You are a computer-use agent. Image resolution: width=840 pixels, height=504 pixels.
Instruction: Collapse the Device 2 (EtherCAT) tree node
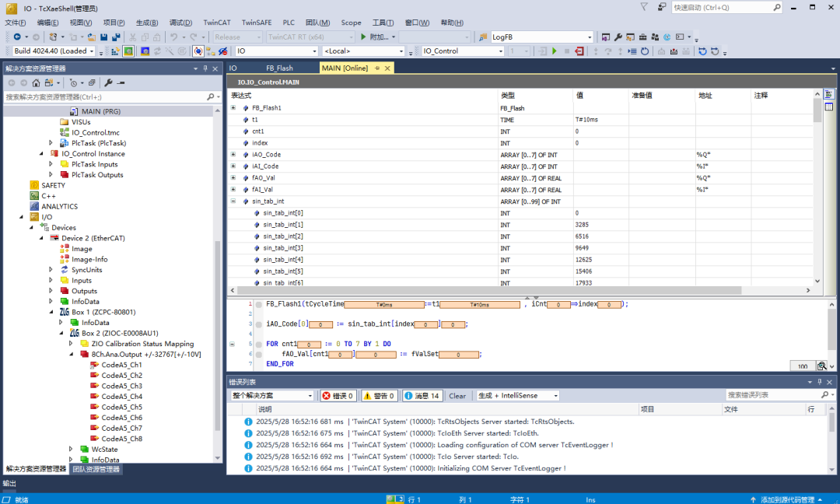click(41, 238)
